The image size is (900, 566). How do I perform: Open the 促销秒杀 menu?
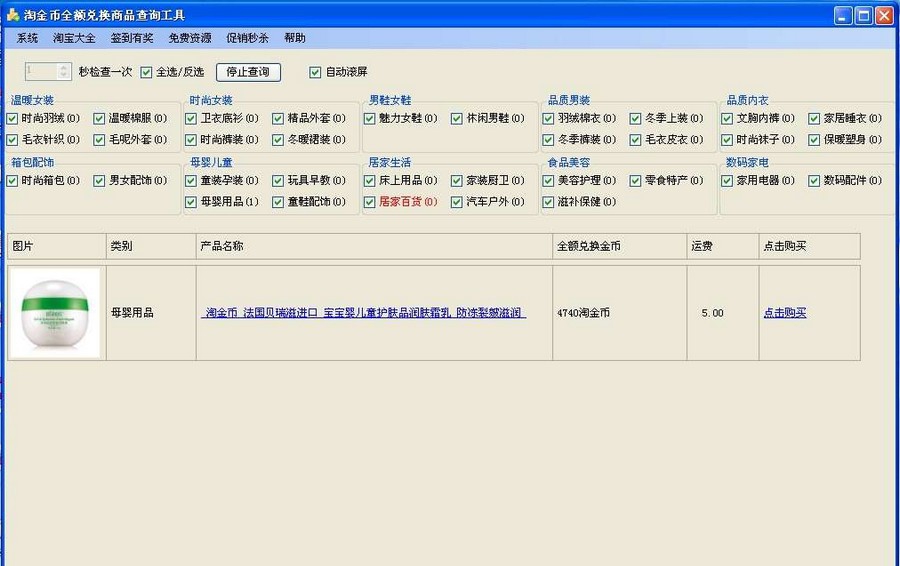[x=247, y=38]
